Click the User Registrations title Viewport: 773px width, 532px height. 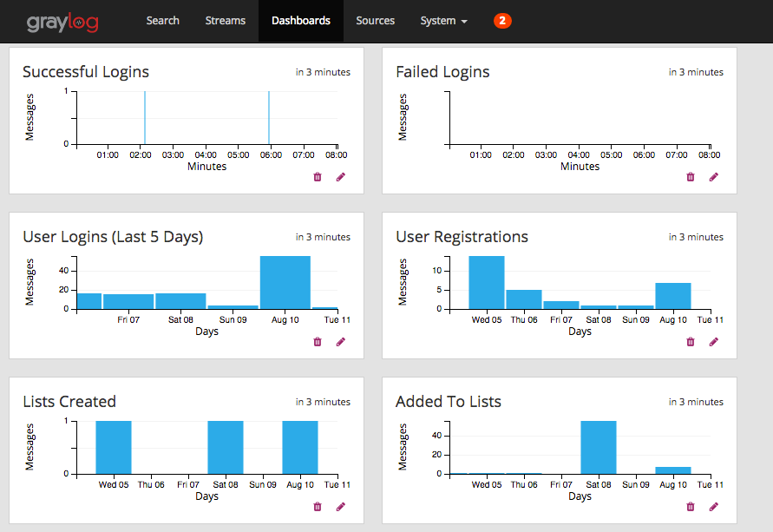coord(462,237)
